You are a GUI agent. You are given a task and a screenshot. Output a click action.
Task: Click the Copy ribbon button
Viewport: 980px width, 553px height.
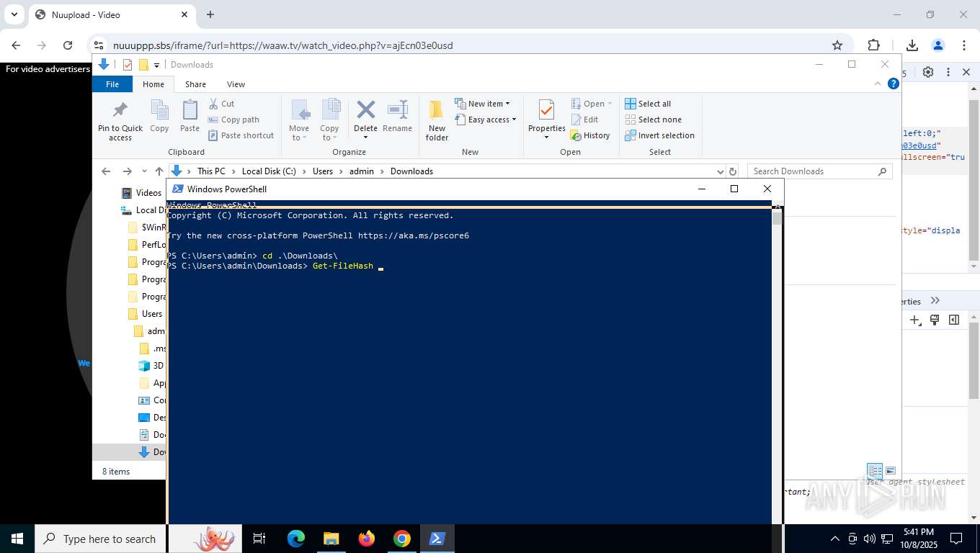tap(159, 117)
